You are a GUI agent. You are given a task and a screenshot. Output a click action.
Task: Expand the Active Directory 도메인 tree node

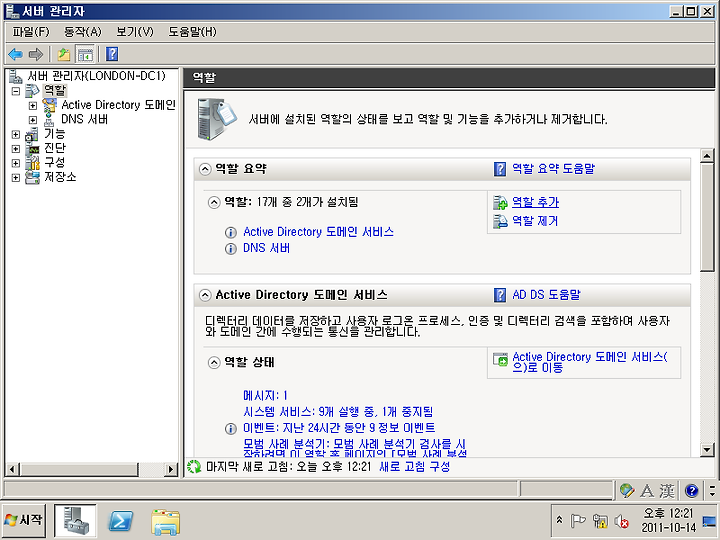pyautogui.click(x=33, y=106)
